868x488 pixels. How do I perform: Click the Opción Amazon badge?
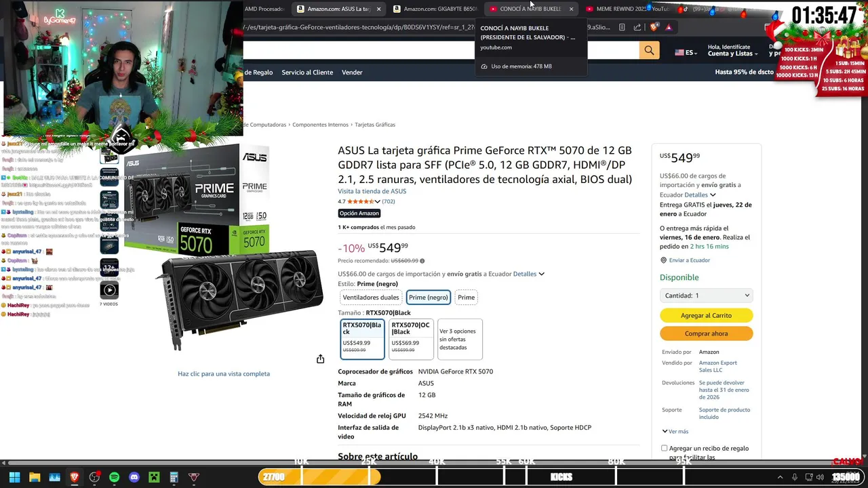pyautogui.click(x=359, y=213)
